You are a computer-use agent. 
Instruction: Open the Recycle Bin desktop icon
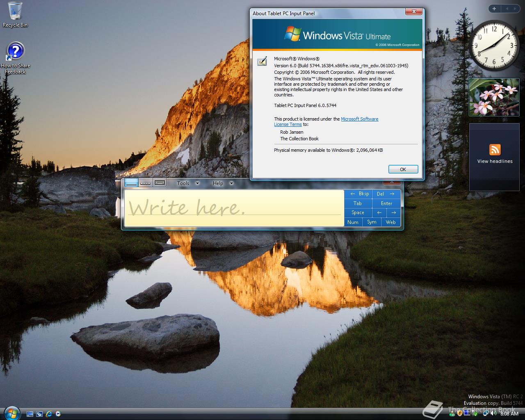[x=15, y=15]
